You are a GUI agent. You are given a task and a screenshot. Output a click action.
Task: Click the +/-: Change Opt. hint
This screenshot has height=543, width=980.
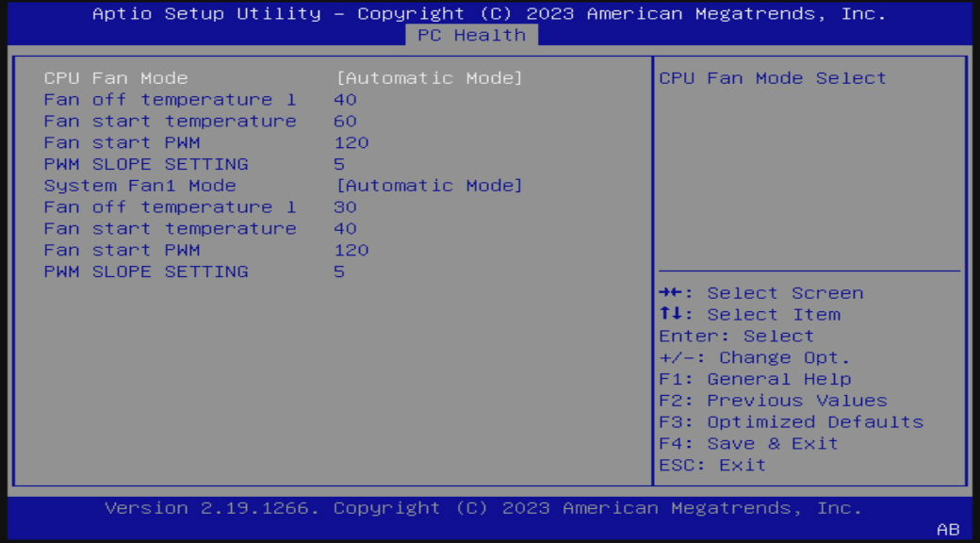(x=755, y=358)
